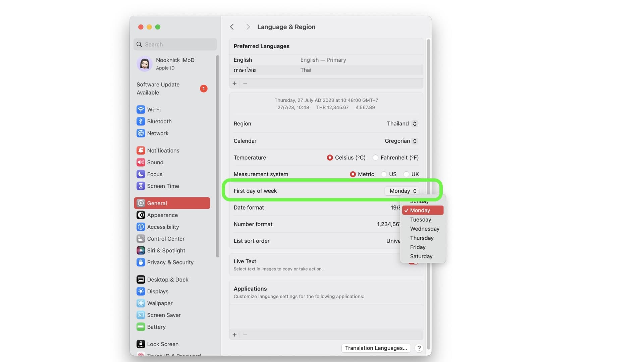Click the Translation Languages button
The width and height of the screenshot is (644, 362).
[376, 348]
